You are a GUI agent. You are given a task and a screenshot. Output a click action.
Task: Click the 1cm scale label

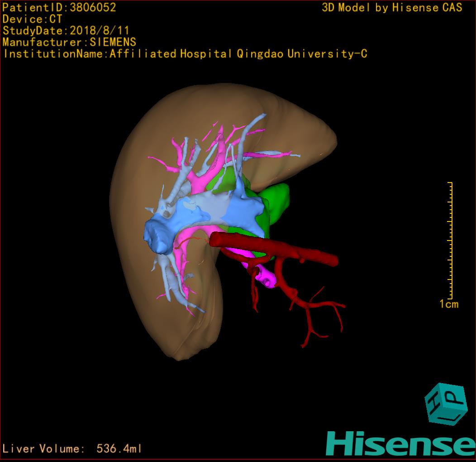(449, 304)
